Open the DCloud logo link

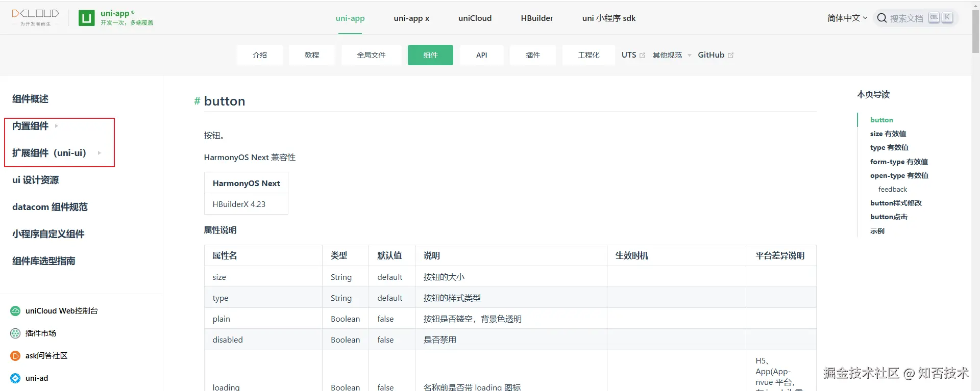pos(36,17)
